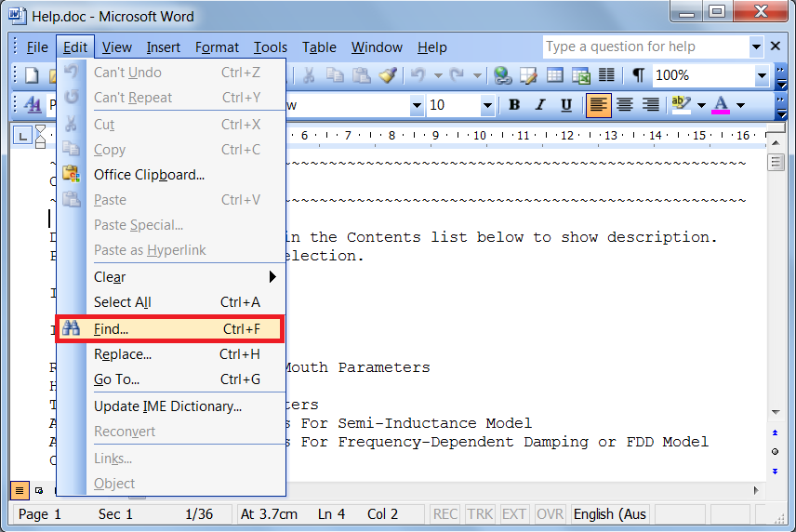
Task: Click the Insert Table icon
Action: [x=554, y=75]
